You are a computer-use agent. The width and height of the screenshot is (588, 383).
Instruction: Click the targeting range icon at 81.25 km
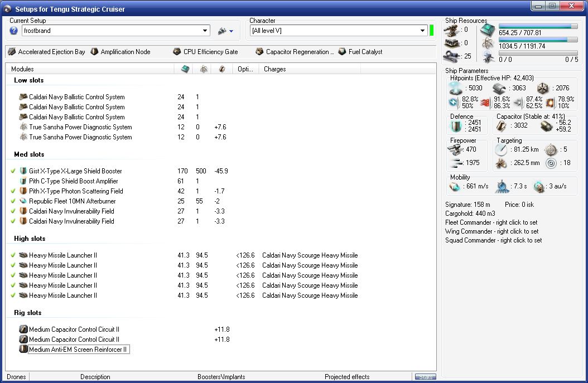[501, 149]
